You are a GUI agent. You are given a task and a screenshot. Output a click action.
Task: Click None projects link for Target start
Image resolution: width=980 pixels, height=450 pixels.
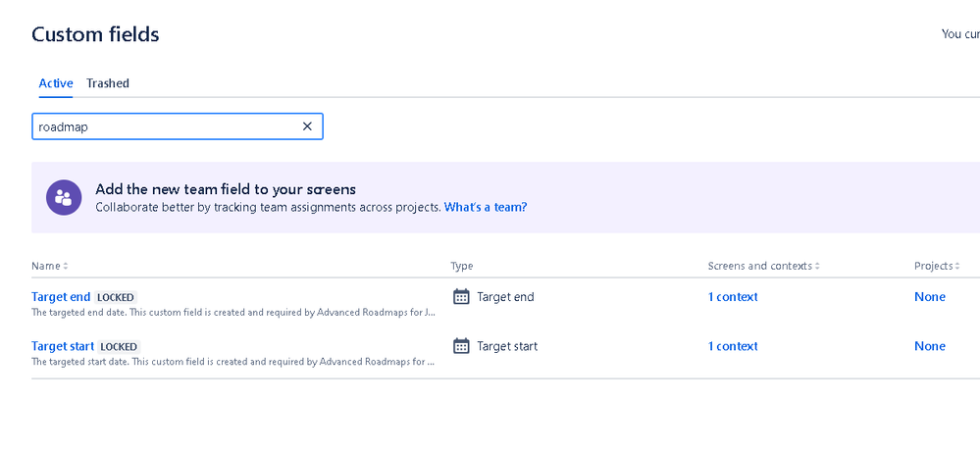pyautogui.click(x=930, y=346)
